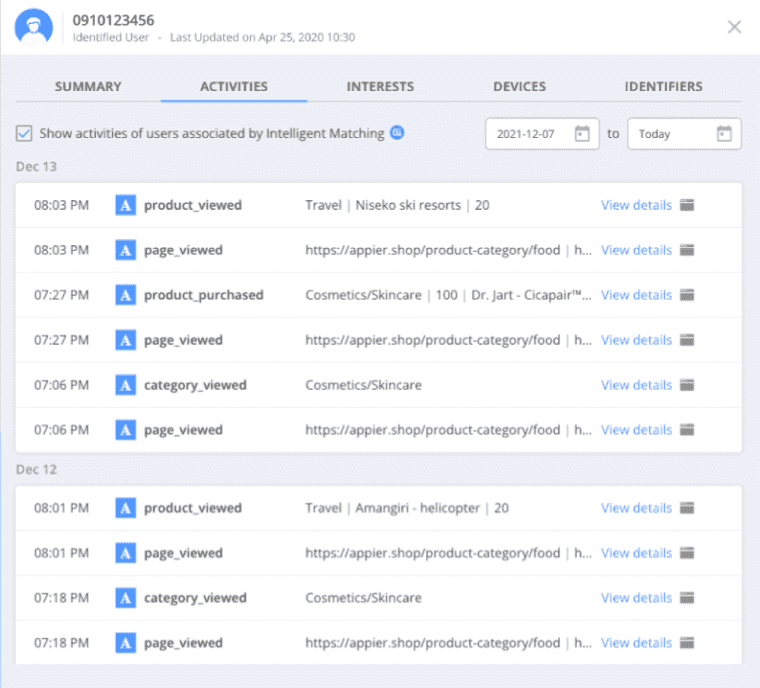The image size is (760, 688).
Task: Click detail icon on Dec 12 category_viewed row
Action: click(687, 598)
